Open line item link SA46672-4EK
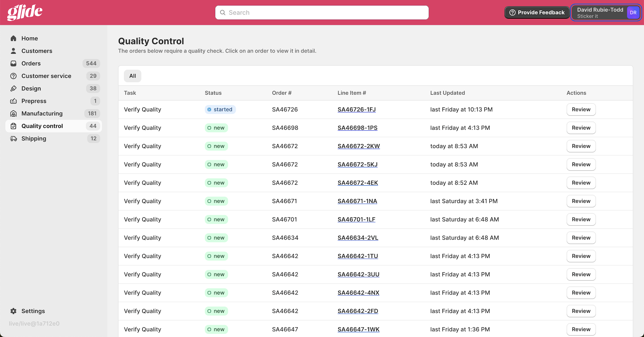This screenshot has width=644, height=337. click(x=358, y=183)
